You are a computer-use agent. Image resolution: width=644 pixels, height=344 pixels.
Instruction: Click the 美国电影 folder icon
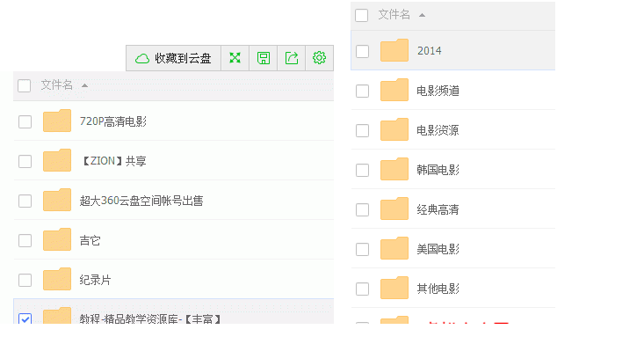394,248
